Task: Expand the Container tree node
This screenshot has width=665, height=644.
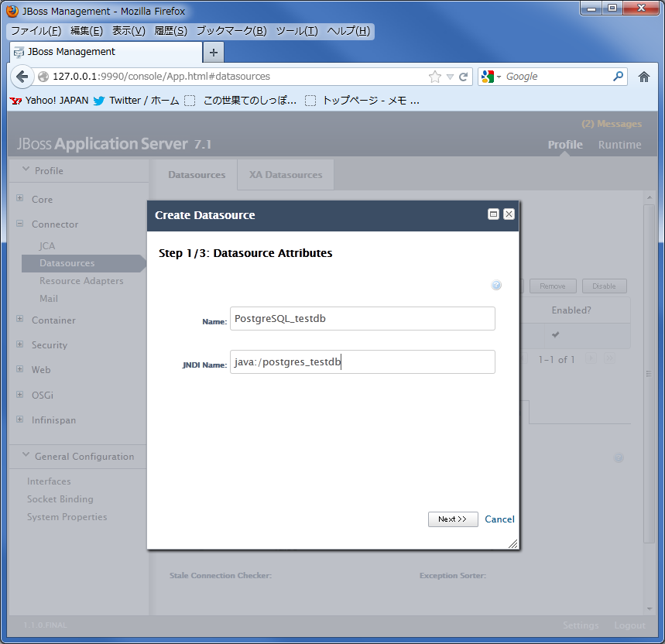Action: point(19,319)
